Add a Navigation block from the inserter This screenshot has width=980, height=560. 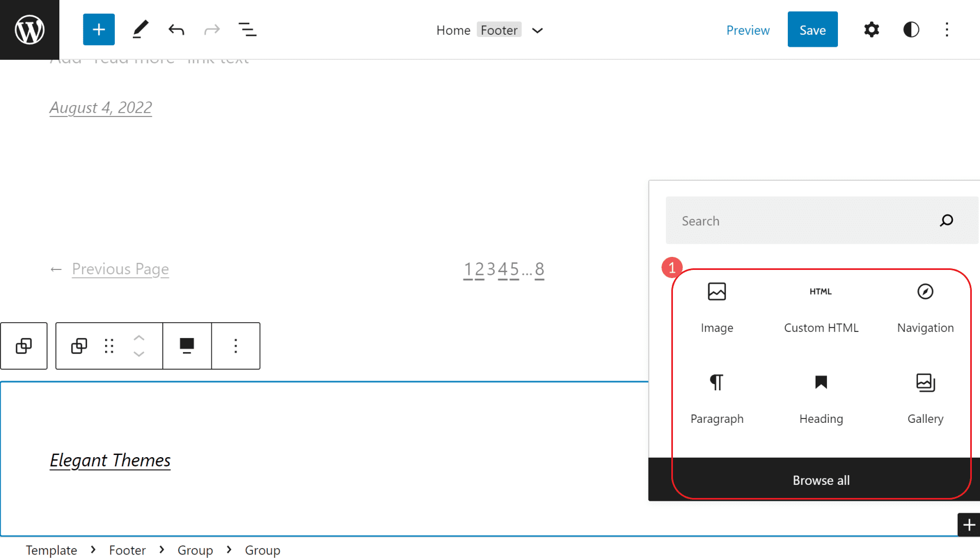[x=925, y=307]
